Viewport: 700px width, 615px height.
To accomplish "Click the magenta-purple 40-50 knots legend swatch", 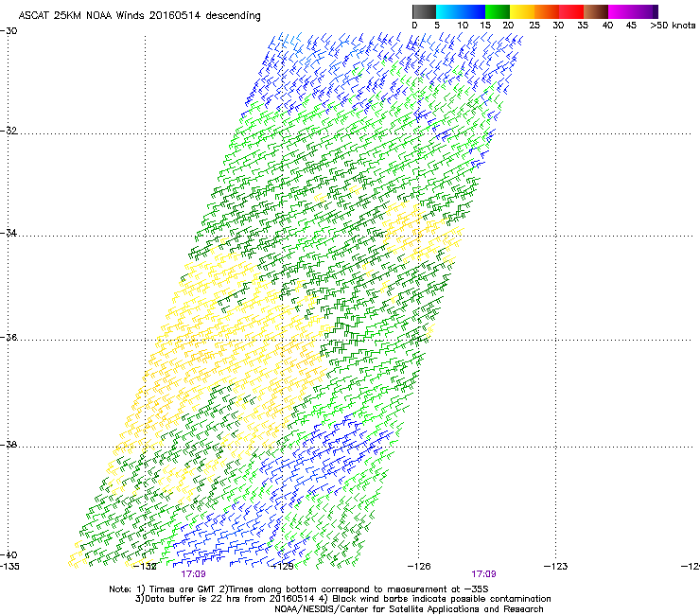I will coord(633,11).
